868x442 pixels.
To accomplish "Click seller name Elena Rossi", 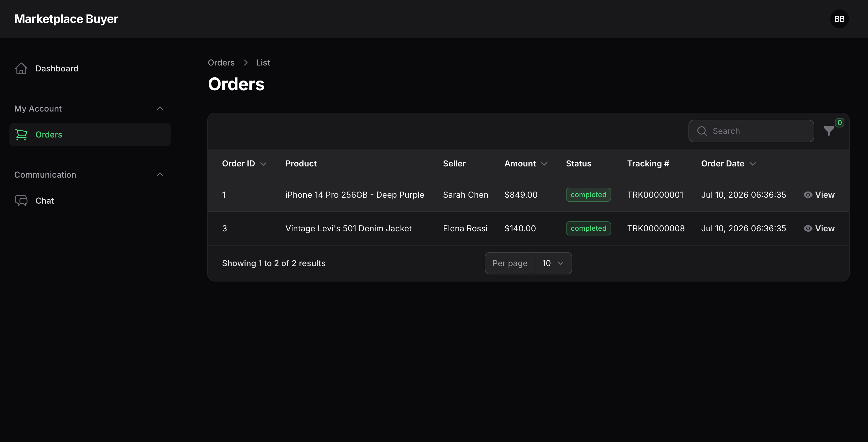I will pos(465,229).
